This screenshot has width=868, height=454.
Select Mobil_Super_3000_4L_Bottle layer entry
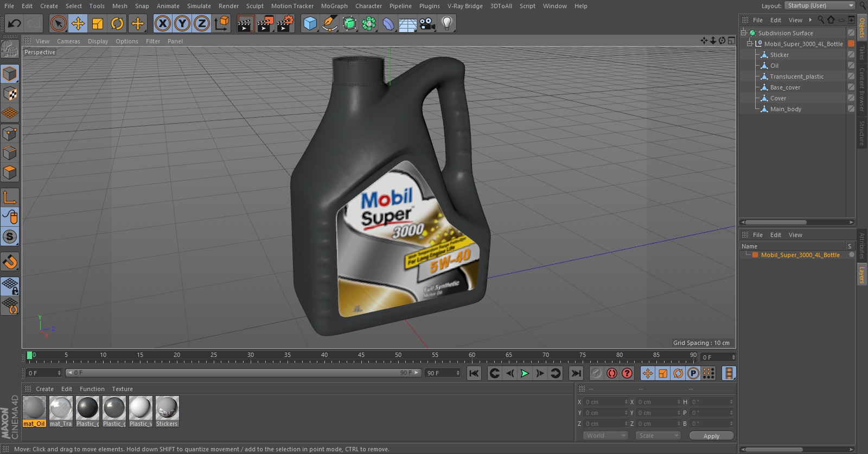tap(800, 255)
